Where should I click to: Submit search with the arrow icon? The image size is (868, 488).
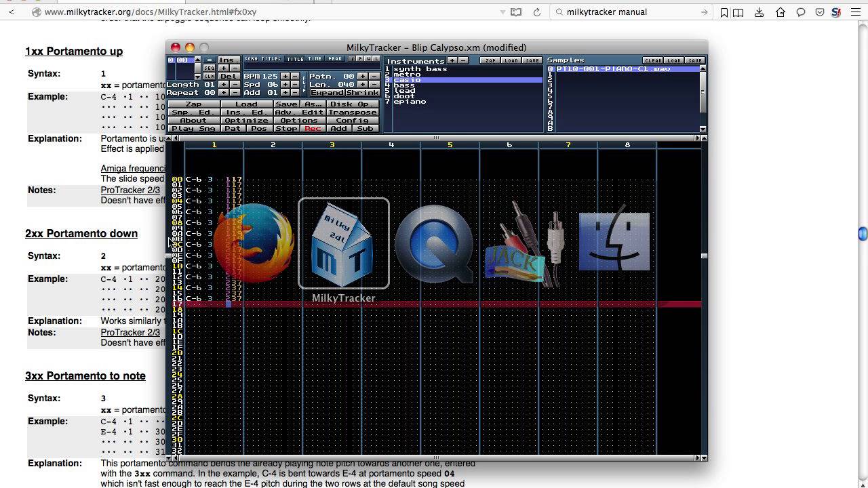(705, 12)
